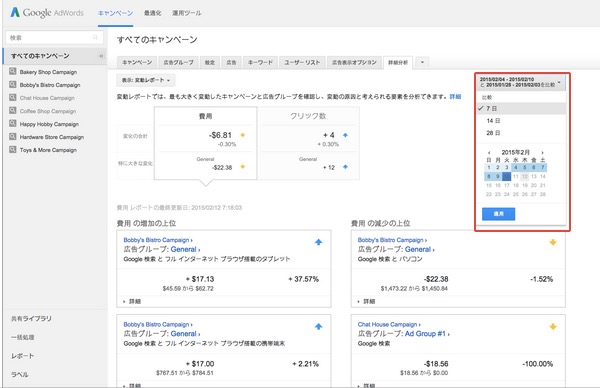The width and height of the screenshot is (600, 388).
Task: Select the 28日 comparison option
Action: click(x=521, y=133)
